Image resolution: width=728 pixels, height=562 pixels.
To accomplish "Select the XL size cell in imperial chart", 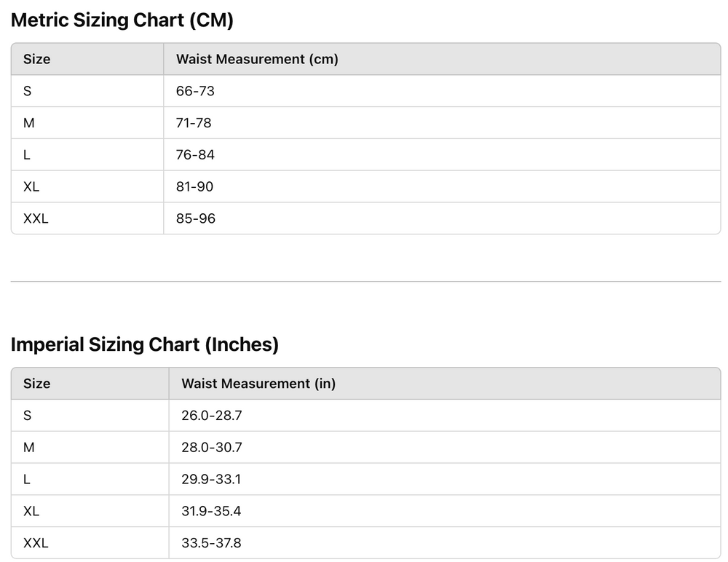I will click(31, 512).
